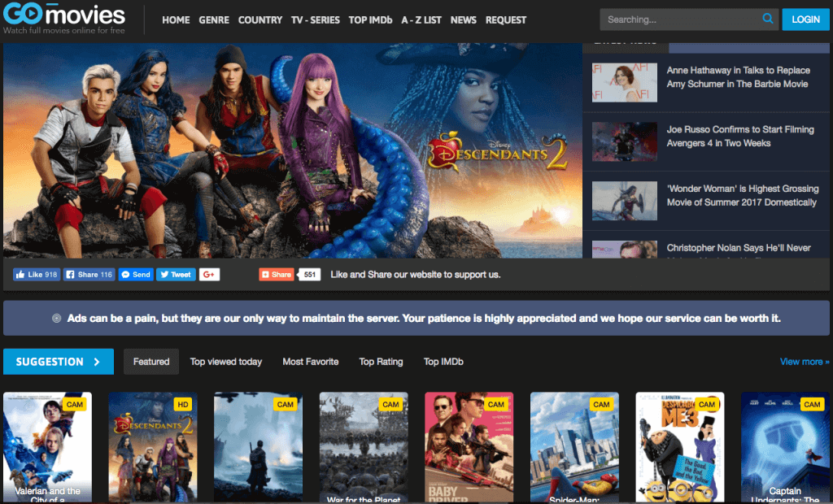833x504 pixels.
Task: Switch to Most Favorite tab
Action: (x=311, y=362)
